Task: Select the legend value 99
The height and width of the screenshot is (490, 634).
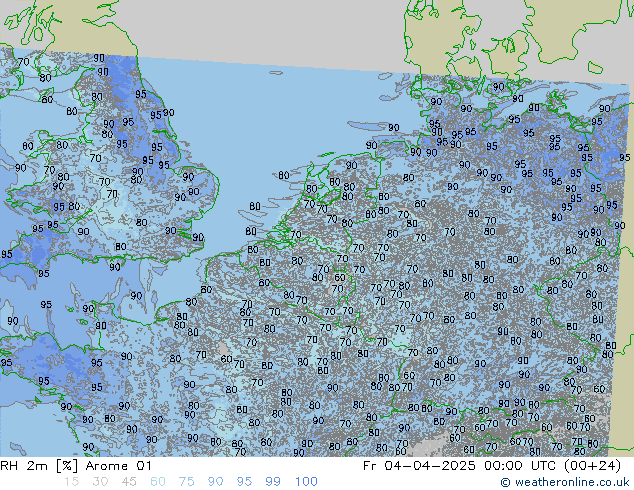Action: tap(273, 482)
